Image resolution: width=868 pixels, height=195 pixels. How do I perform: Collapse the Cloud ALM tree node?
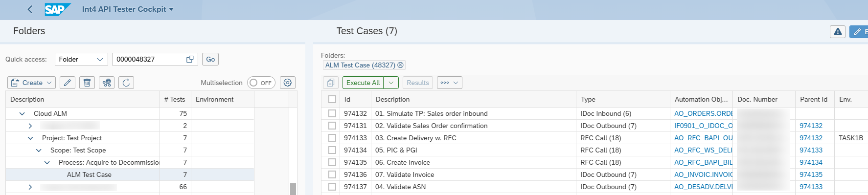pos(22,113)
